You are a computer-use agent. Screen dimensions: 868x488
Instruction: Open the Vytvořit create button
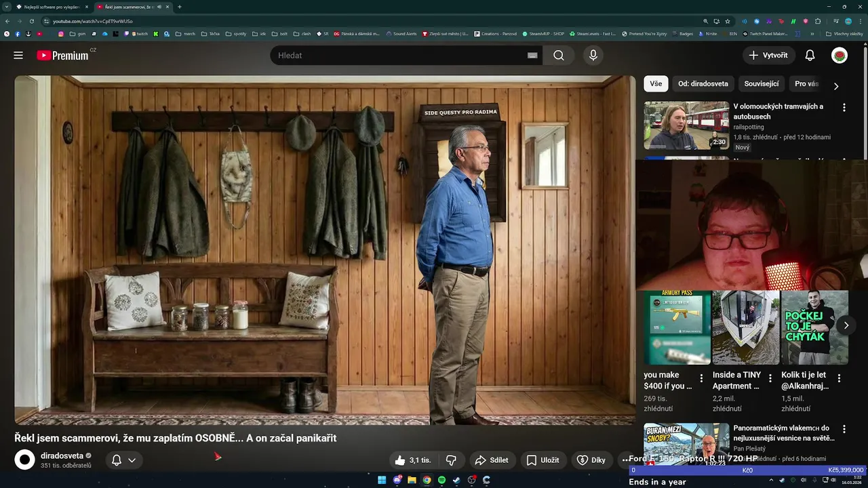[769, 56]
